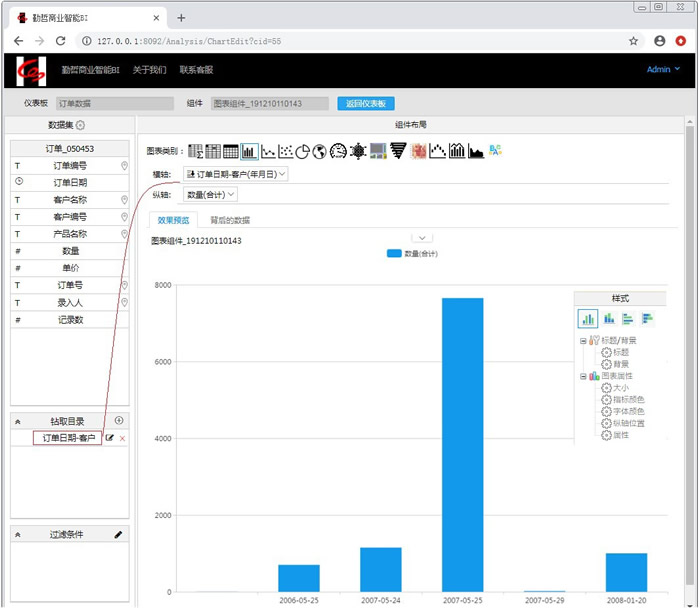Click the 返回仪表板 button
This screenshot has width=700, height=608.
366,103
